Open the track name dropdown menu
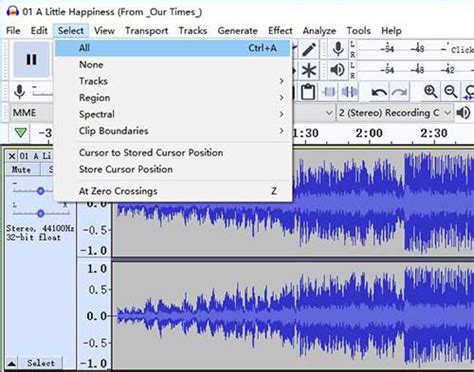The height and width of the screenshot is (372, 474). (35, 156)
